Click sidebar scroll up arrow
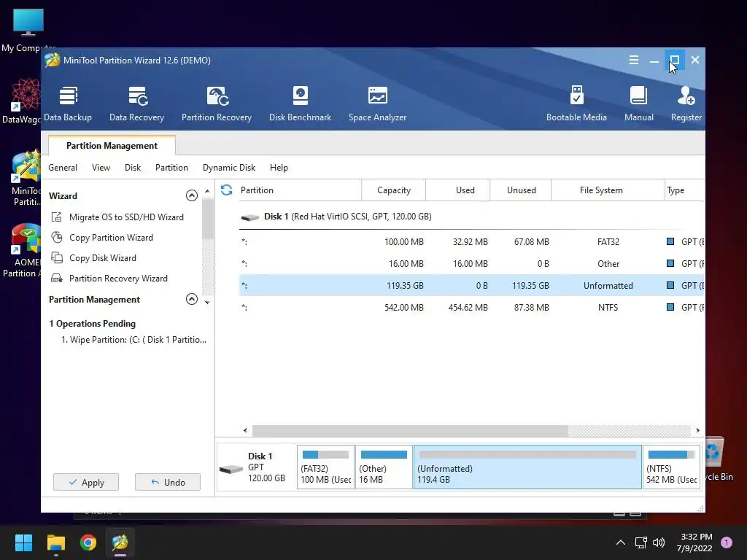The height and width of the screenshot is (560, 747). [207, 192]
